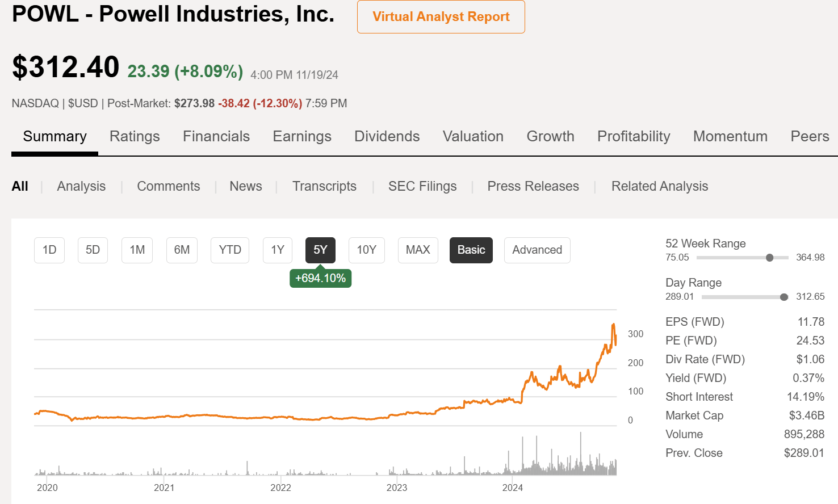
Task: Open the Peers tab
Action: pyautogui.click(x=809, y=136)
